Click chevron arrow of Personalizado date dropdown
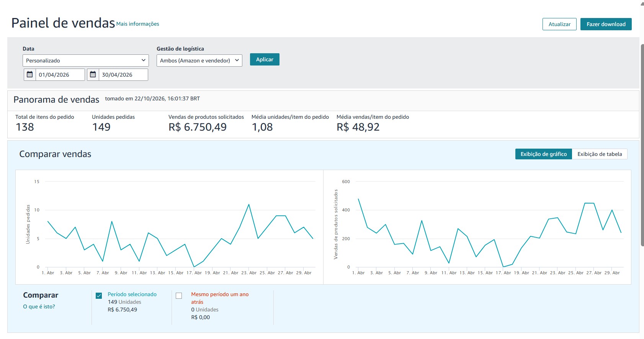The image size is (644, 339). pyautogui.click(x=144, y=60)
